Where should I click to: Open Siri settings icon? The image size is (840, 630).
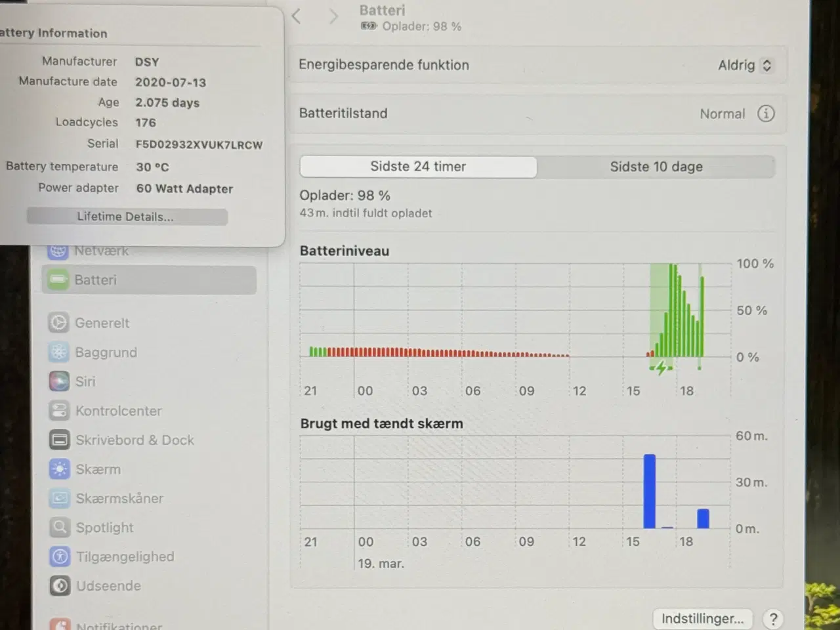pos(59,381)
